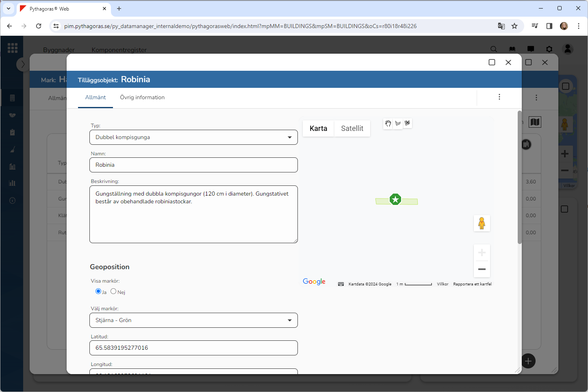
Task: Open the three-dot options menu in dialog
Action: (499, 97)
